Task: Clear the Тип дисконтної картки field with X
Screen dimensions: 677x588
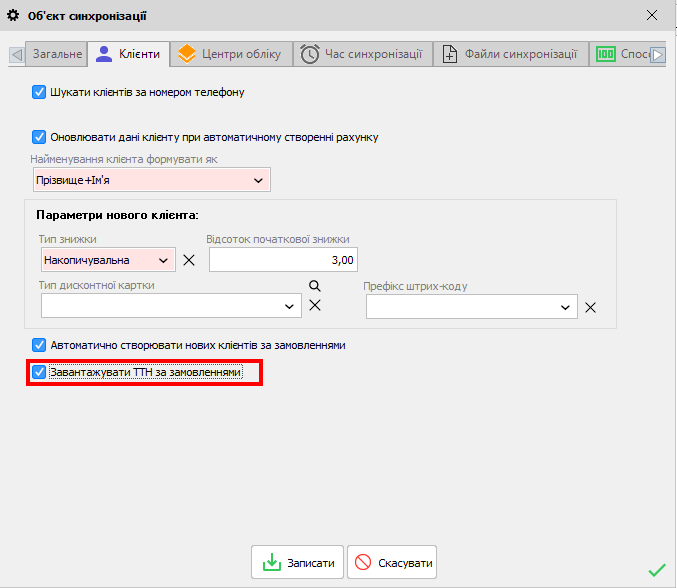Action: click(x=314, y=306)
